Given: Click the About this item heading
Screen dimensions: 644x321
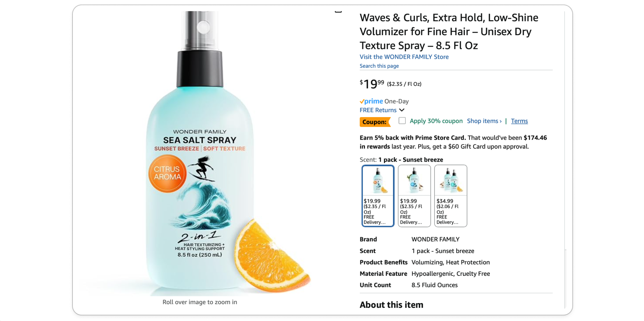Looking at the screenshot, I should point(391,305).
